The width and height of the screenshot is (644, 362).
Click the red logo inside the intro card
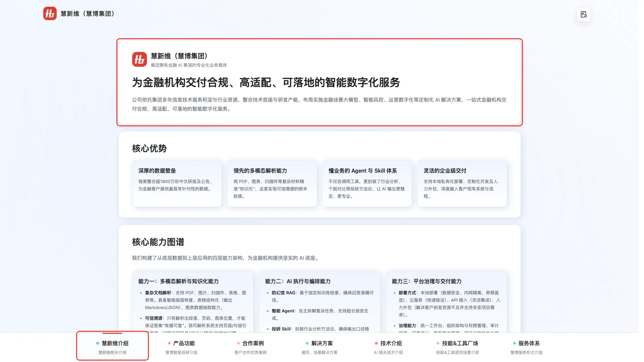[x=140, y=59]
